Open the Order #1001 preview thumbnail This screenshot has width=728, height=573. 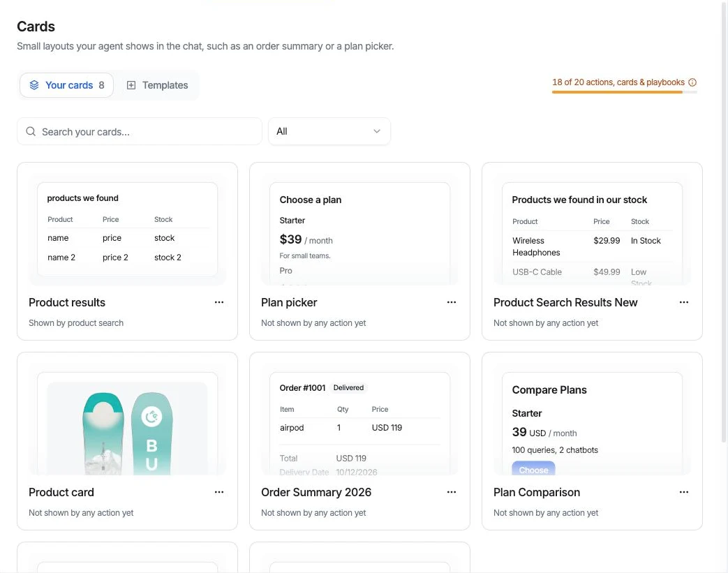(360, 419)
